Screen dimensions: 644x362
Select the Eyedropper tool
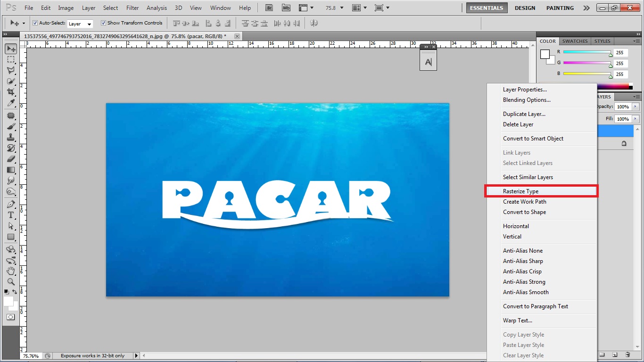pos(11,103)
